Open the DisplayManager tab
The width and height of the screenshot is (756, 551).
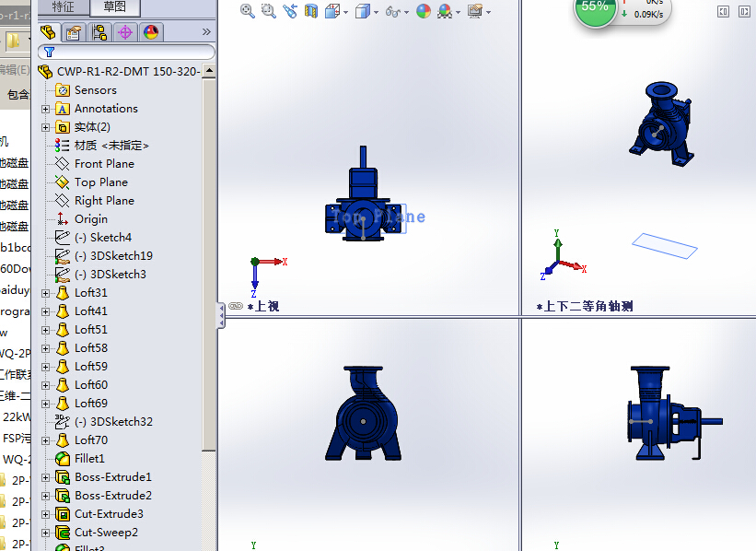[x=151, y=32]
